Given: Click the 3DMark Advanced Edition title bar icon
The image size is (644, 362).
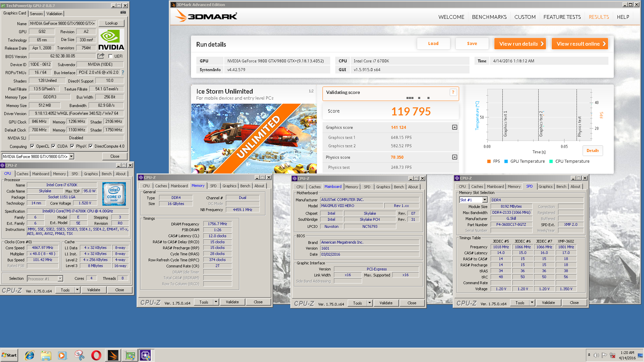Looking at the screenshot, I should click(x=174, y=5).
